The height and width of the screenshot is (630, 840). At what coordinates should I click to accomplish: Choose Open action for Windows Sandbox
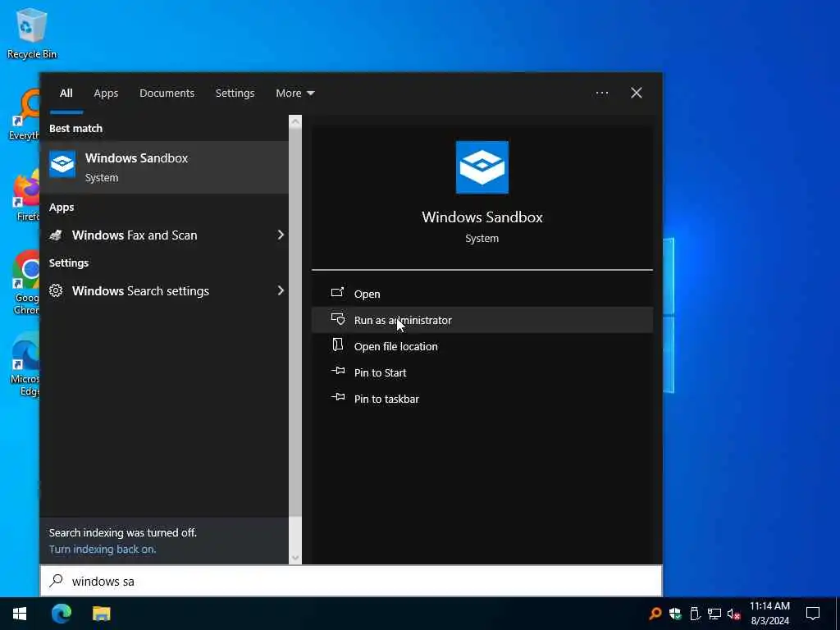(x=482, y=294)
